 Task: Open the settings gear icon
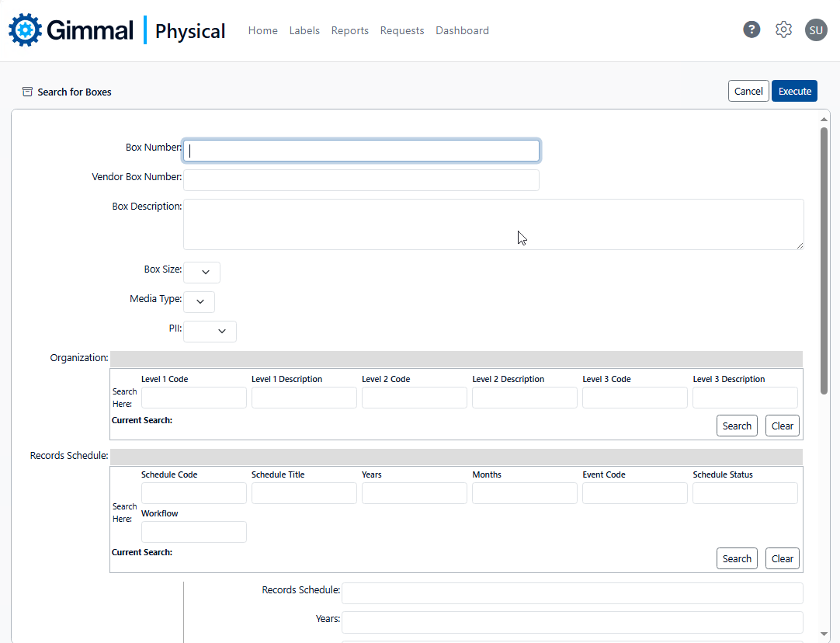[x=783, y=30]
